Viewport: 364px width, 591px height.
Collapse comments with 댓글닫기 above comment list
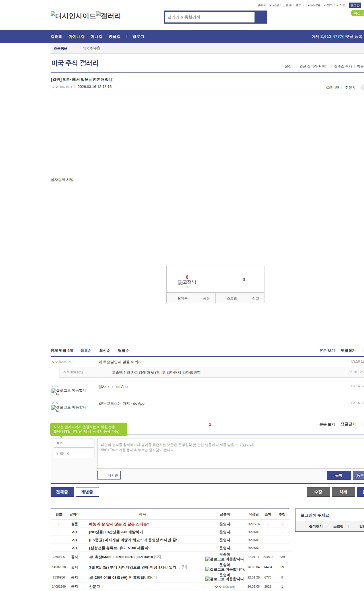(348, 350)
